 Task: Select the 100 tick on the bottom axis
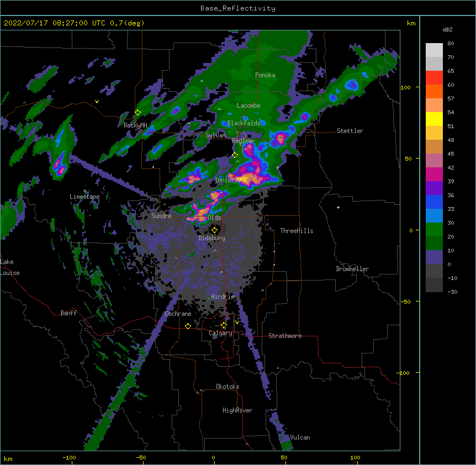click(x=355, y=457)
